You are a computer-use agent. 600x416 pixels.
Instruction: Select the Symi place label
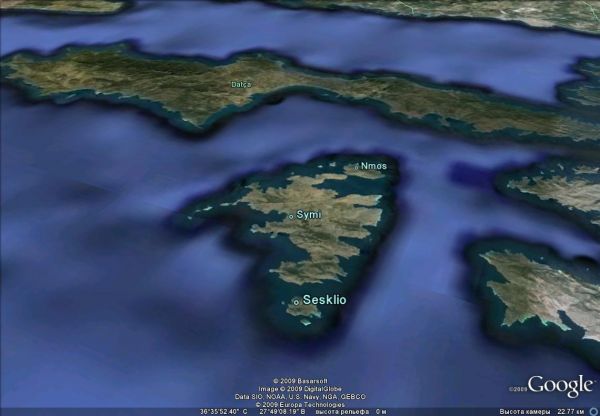[308, 215]
